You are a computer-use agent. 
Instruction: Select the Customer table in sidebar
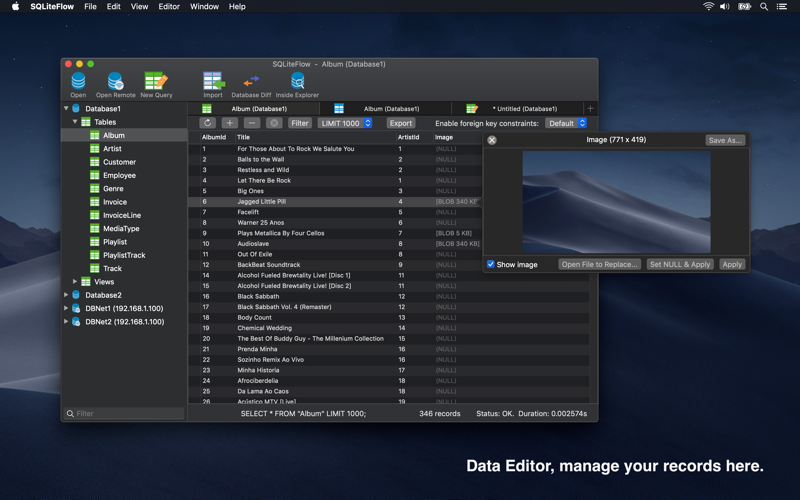coord(119,162)
